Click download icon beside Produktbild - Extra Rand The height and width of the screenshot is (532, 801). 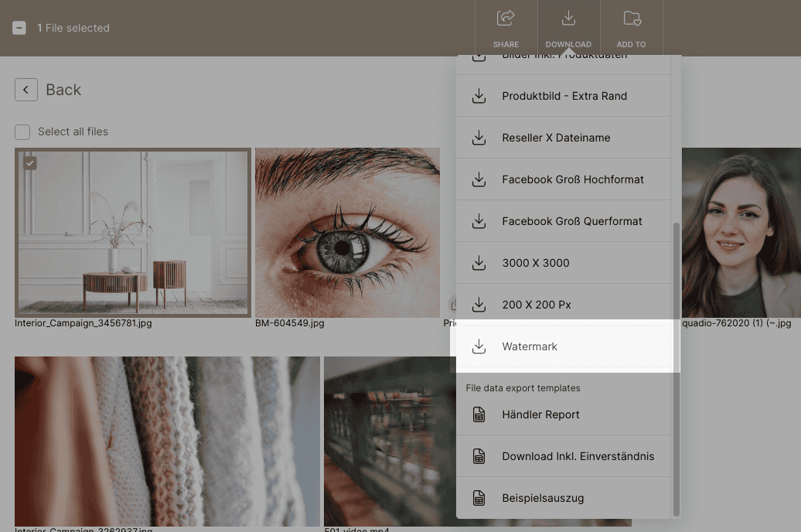pos(479,96)
